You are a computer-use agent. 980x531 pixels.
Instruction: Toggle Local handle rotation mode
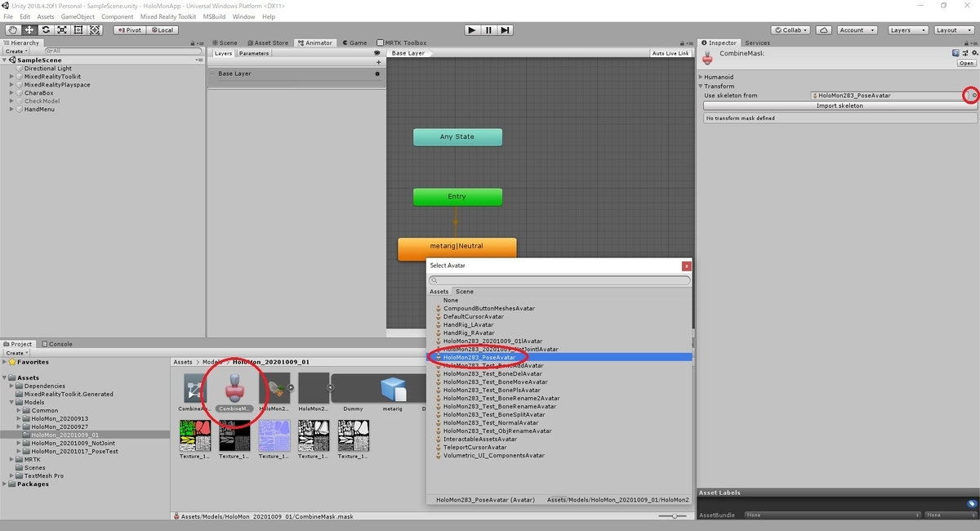point(161,30)
